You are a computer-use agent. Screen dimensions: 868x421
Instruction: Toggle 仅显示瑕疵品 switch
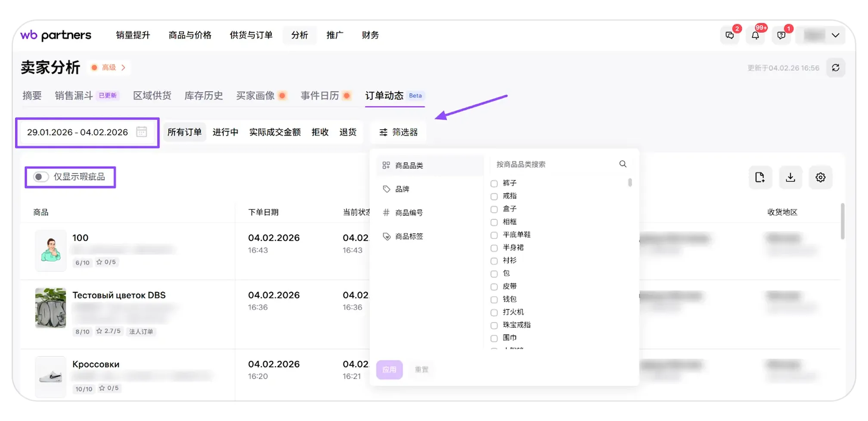(41, 177)
